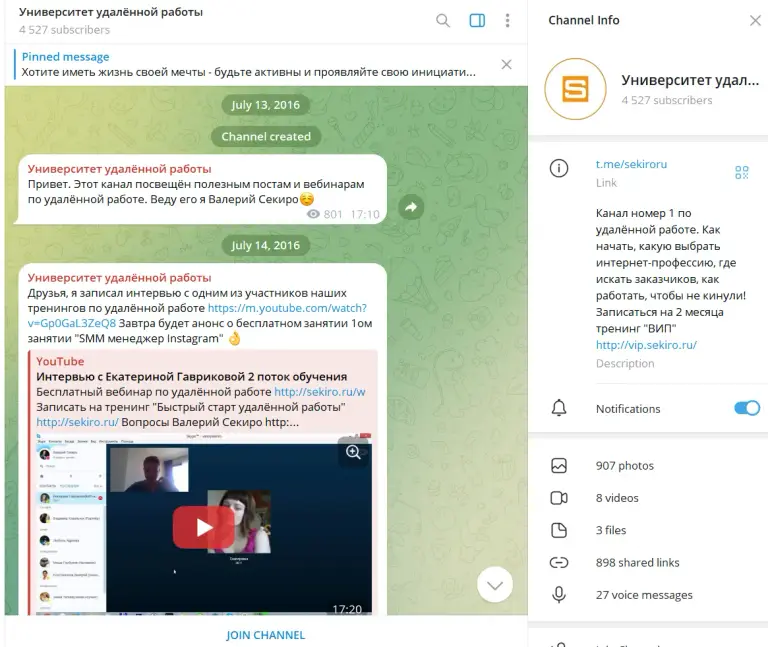Open the 907 photos section
768x647 pixels.
point(648,466)
